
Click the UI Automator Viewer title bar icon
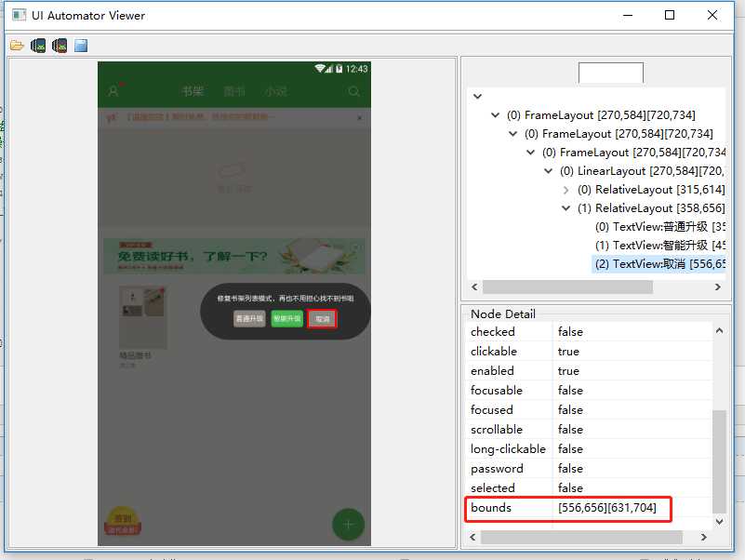pyautogui.click(x=19, y=15)
